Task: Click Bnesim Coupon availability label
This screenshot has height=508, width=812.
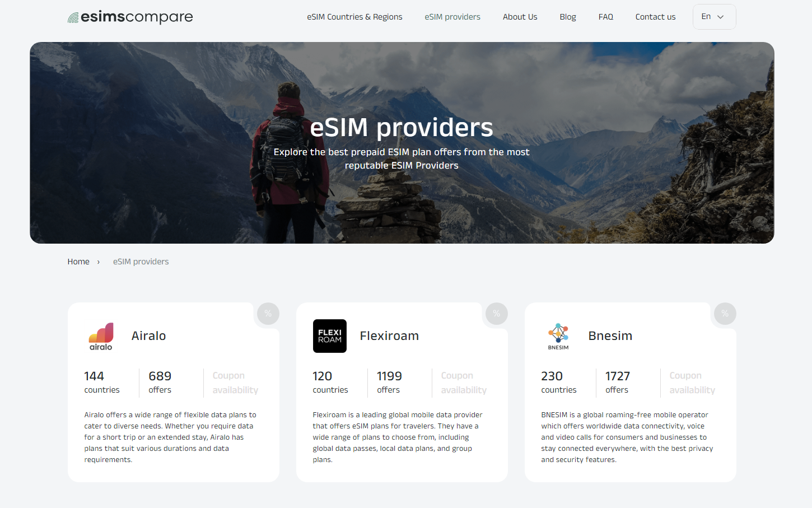Action: tap(692, 383)
